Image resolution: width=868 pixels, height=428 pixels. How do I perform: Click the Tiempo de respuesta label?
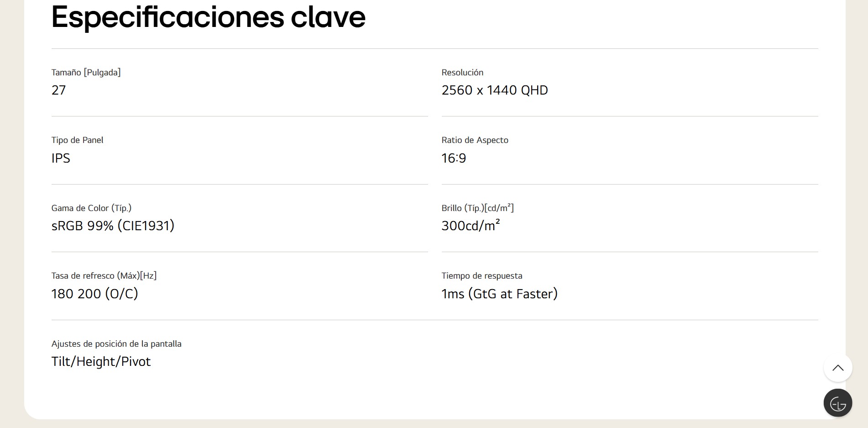click(481, 275)
